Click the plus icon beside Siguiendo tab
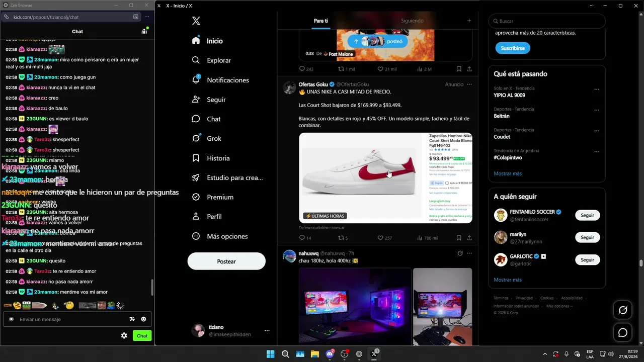 pos(469,21)
